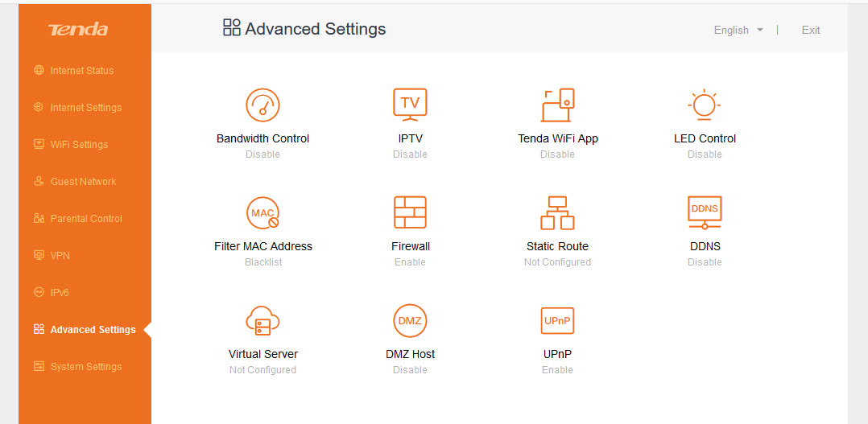Open Guest Network in the sidebar
Screen dimensions: 868x424
tap(83, 182)
